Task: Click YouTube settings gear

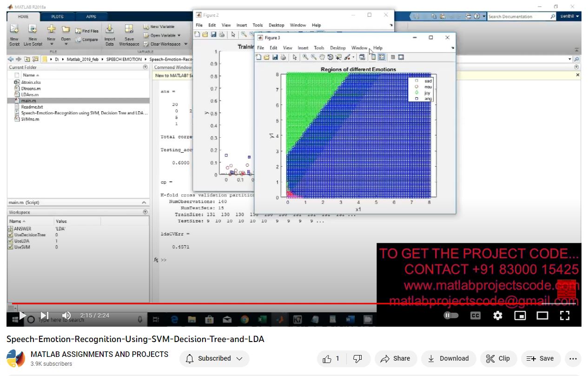Action: click(x=498, y=316)
